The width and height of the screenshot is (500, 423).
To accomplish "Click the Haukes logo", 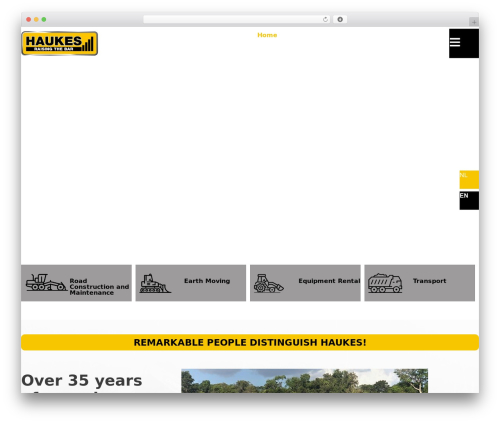I will pos(60,43).
